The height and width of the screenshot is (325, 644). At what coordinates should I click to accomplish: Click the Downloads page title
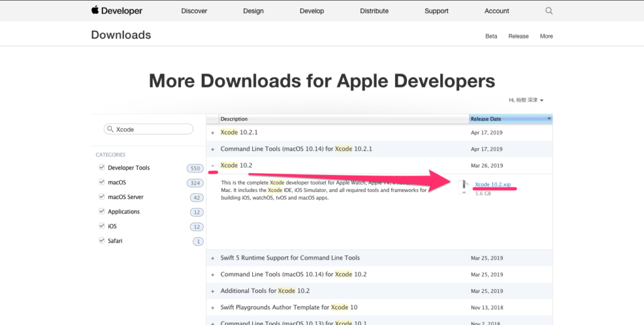121,35
